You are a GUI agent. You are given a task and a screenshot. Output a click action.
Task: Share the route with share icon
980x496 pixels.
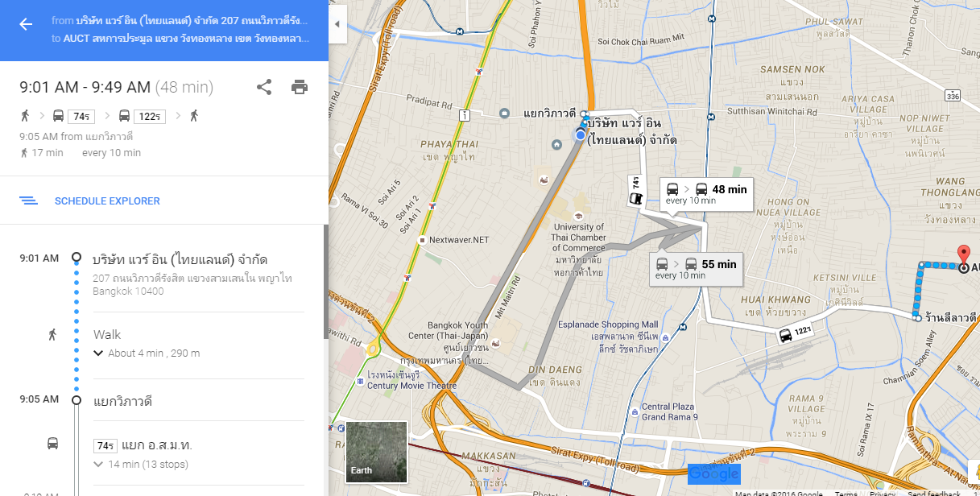[x=264, y=87]
